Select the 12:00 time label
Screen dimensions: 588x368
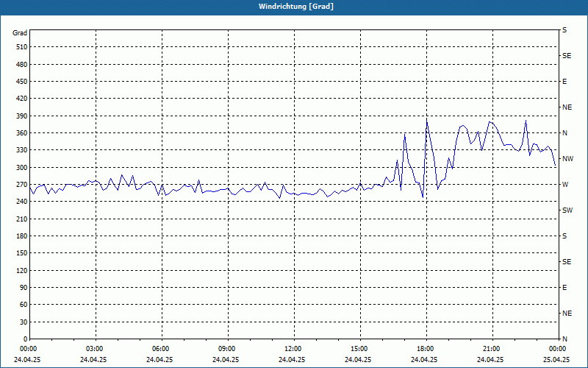pos(293,349)
